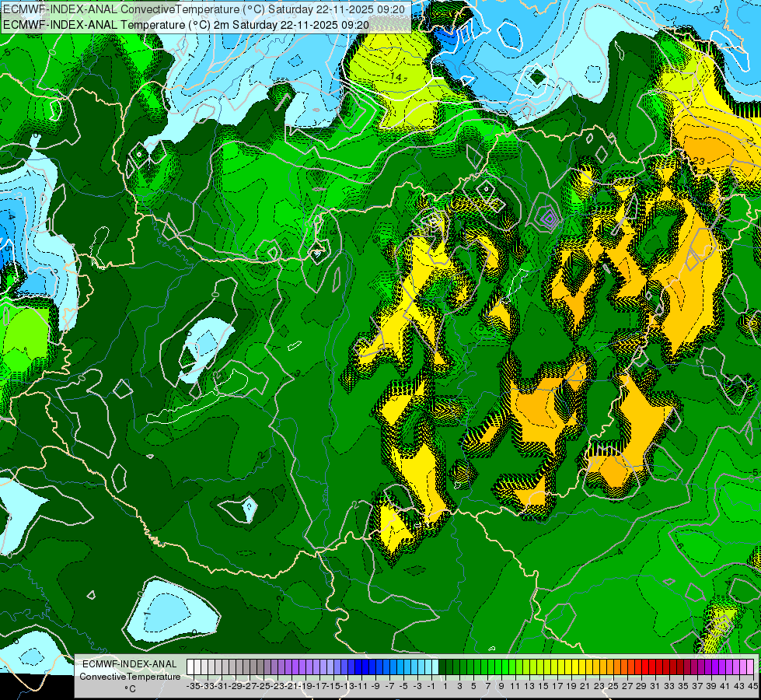Click the 27 legend scale value
Viewport: 761px width, 700px height.
627,686
